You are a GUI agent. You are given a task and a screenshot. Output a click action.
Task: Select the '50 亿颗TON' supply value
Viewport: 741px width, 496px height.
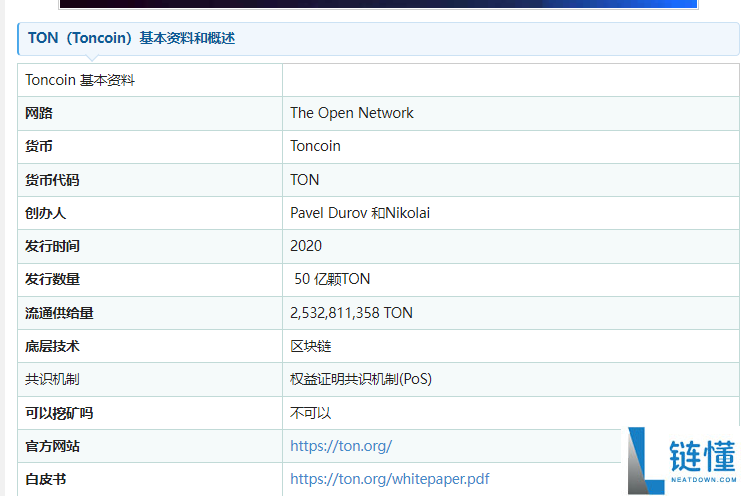[x=332, y=279]
